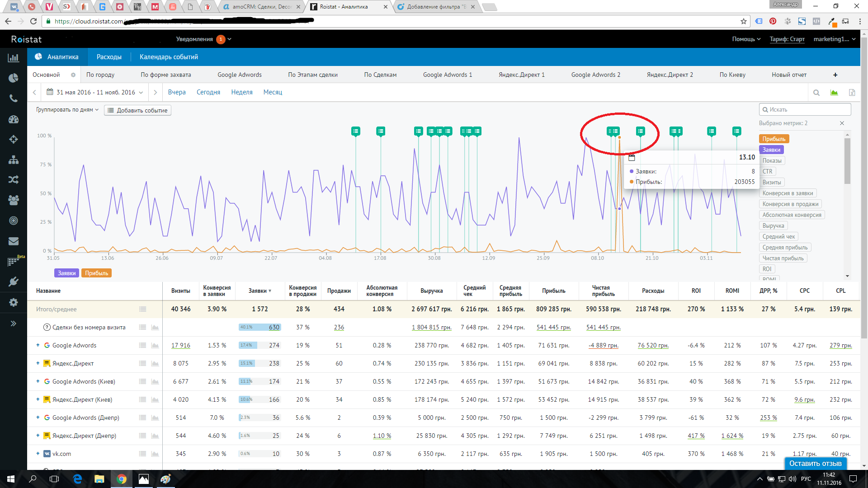Image resolution: width=868 pixels, height=488 pixels.
Task: Add new report with plus icon
Action: click(x=835, y=75)
